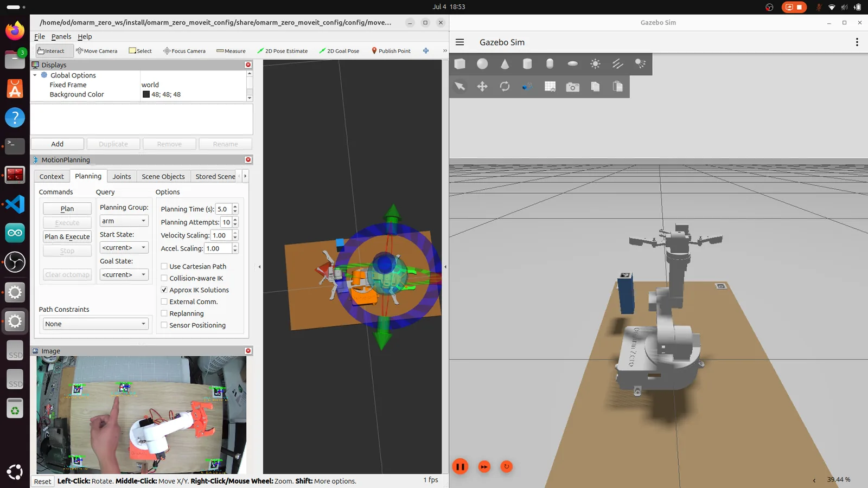Open the Goal State dropdown
The width and height of the screenshot is (868, 488).
pos(124,274)
